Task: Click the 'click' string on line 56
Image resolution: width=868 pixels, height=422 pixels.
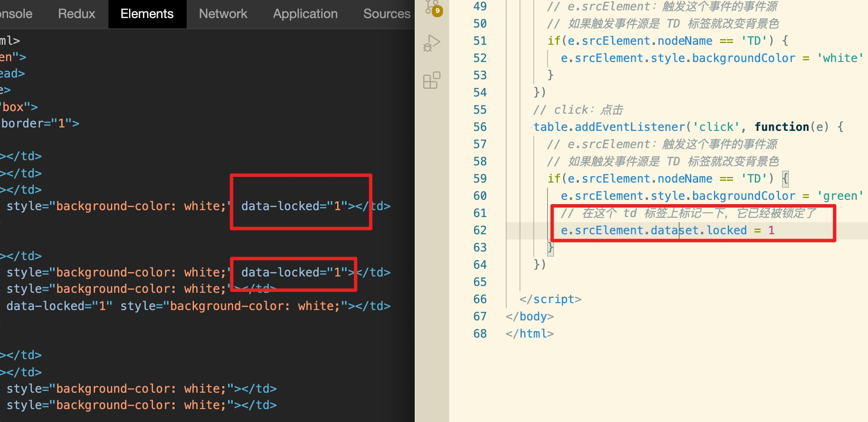Action: [x=716, y=127]
